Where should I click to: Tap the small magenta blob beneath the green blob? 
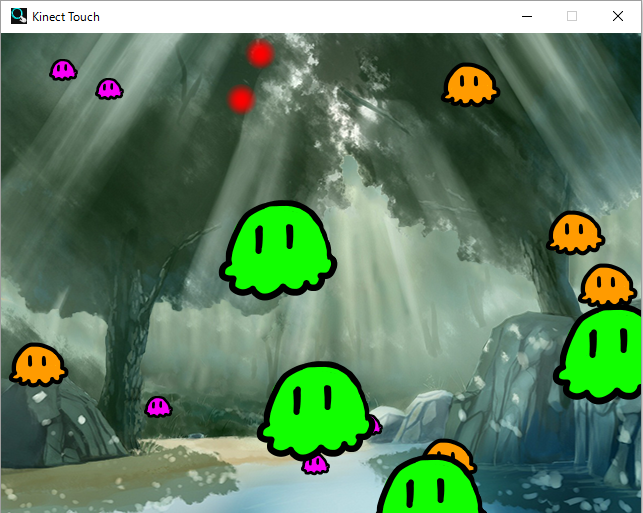[315, 466]
